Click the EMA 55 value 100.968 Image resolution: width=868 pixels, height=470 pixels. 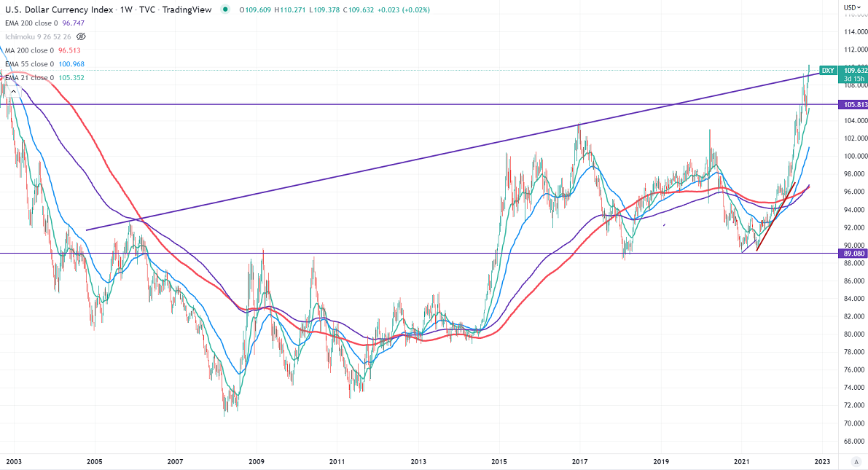(x=71, y=64)
